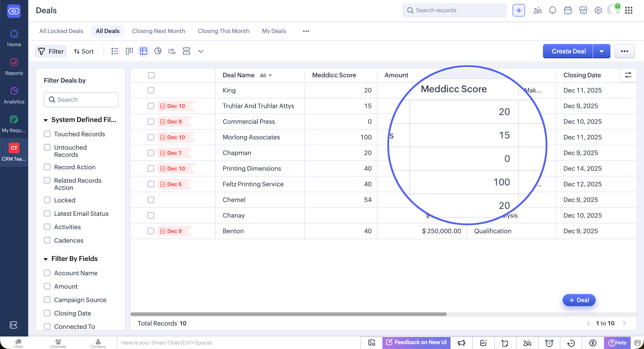Open the notifications bell
This screenshot has width=644, height=349.
coord(553,10)
